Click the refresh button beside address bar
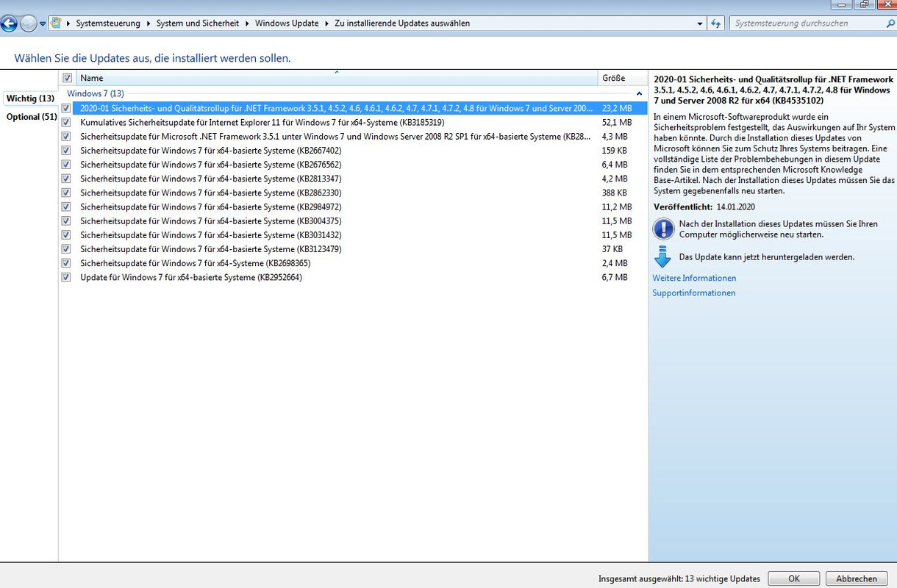The height and width of the screenshot is (588, 897). pos(716,24)
